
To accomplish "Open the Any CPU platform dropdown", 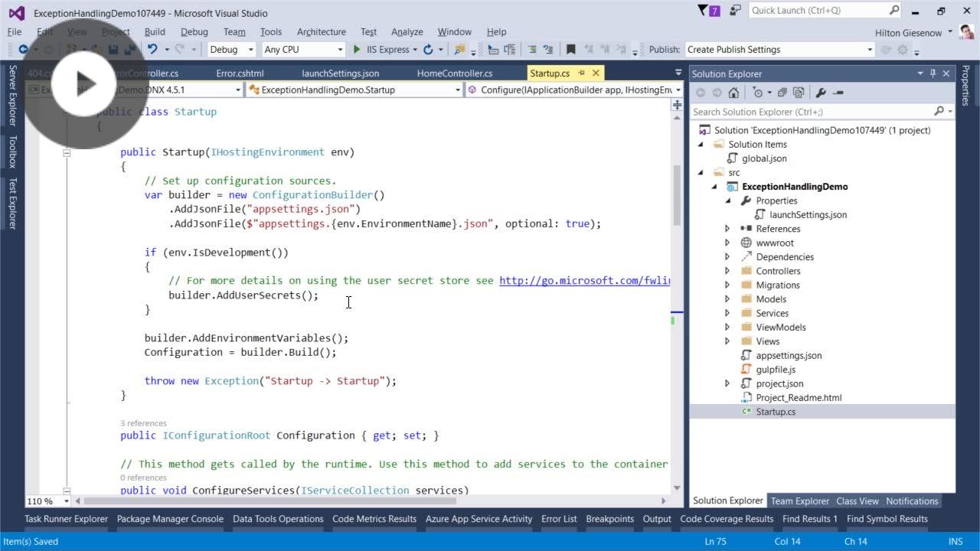I will (x=303, y=50).
